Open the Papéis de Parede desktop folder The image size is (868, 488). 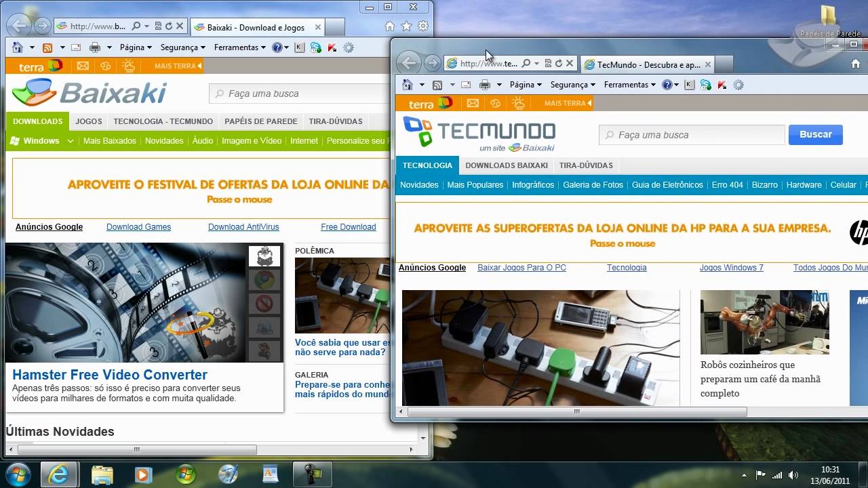(x=830, y=21)
